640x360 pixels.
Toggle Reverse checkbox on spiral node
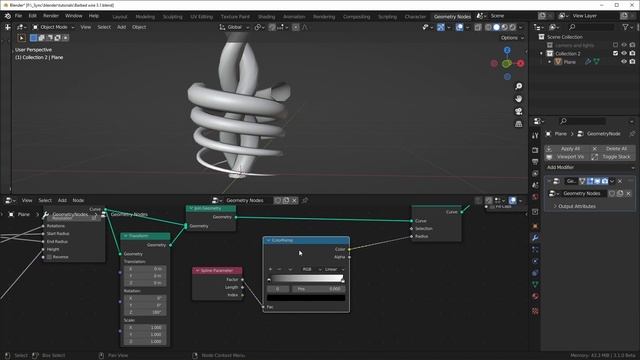click(x=49, y=257)
